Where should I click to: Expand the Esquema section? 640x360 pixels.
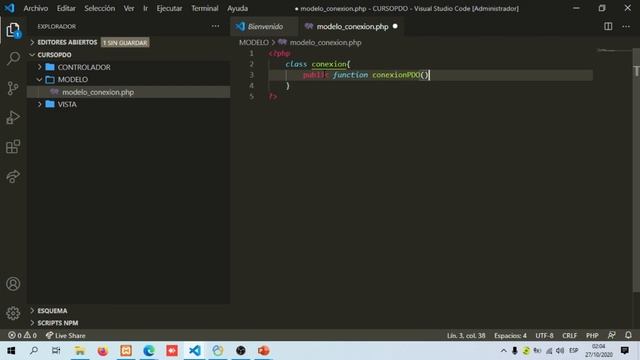point(52,311)
